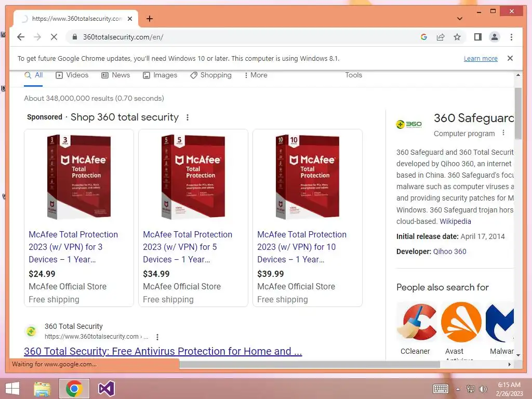This screenshot has width=532, height=399.
Task: Open the Windows Start menu
Action: 12,389
